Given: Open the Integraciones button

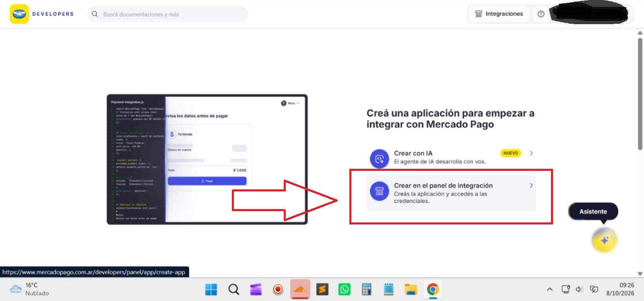Looking at the screenshot, I should click(x=499, y=14).
